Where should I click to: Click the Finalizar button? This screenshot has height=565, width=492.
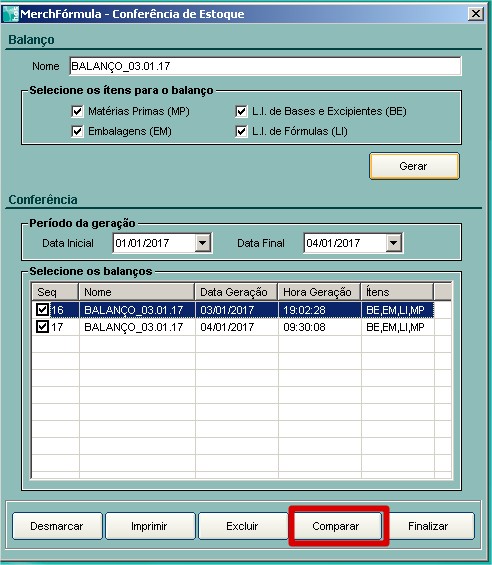tap(429, 526)
